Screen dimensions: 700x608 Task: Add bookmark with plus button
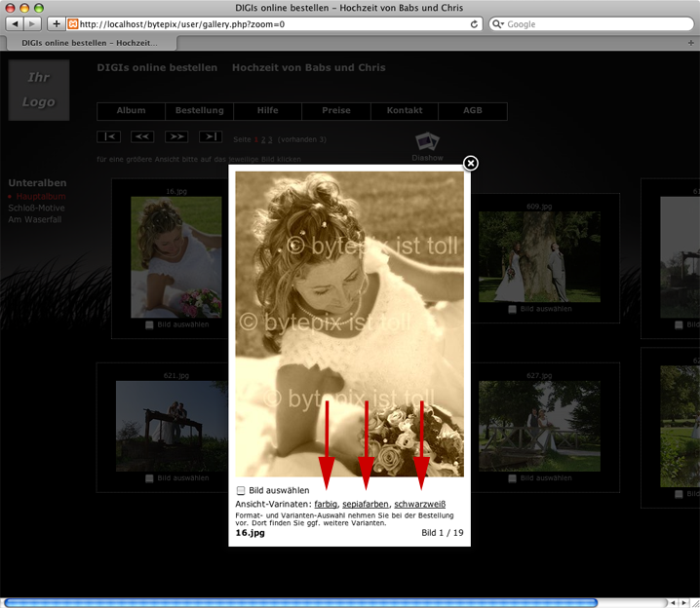[57, 24]
